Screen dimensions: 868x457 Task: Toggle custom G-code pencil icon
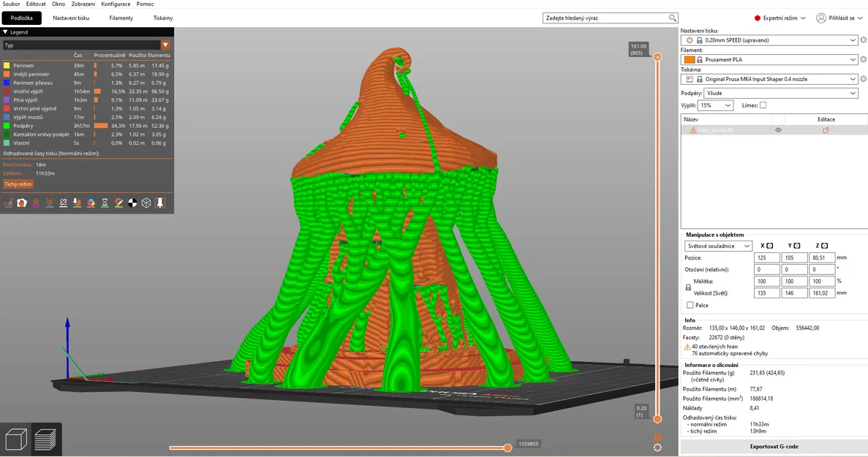tap(118, 203)
